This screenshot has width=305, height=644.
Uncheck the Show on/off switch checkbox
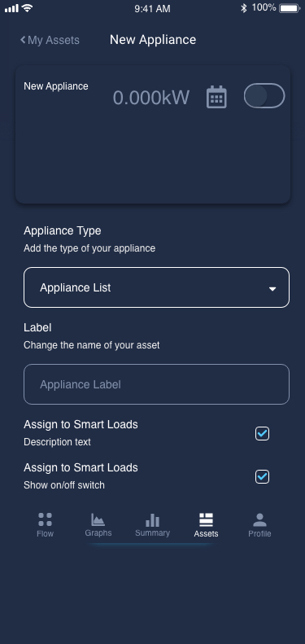(x=263, y=476)
